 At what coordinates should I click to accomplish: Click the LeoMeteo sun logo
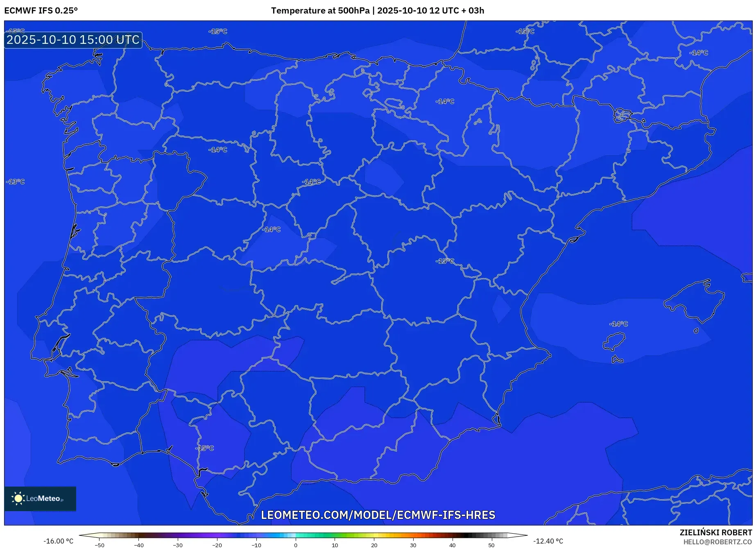click(18, 498)
